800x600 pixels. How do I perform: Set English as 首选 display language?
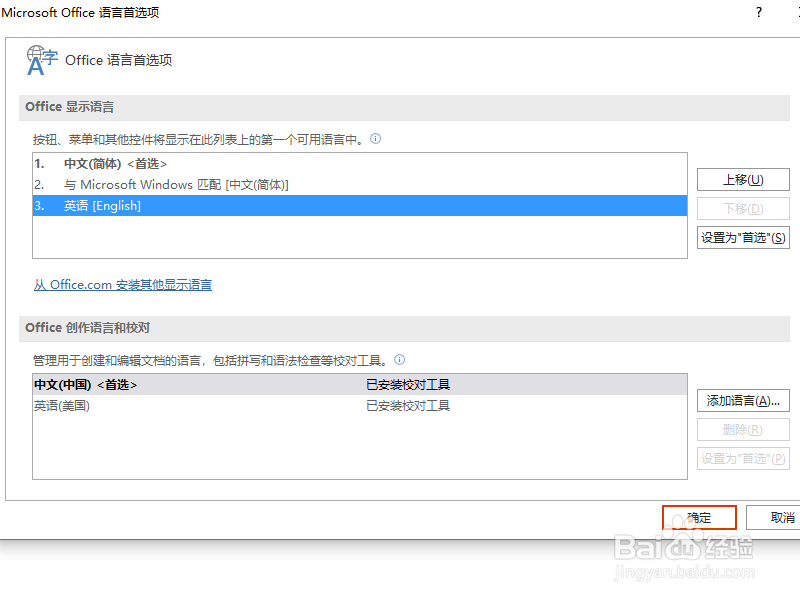[742, 238]
